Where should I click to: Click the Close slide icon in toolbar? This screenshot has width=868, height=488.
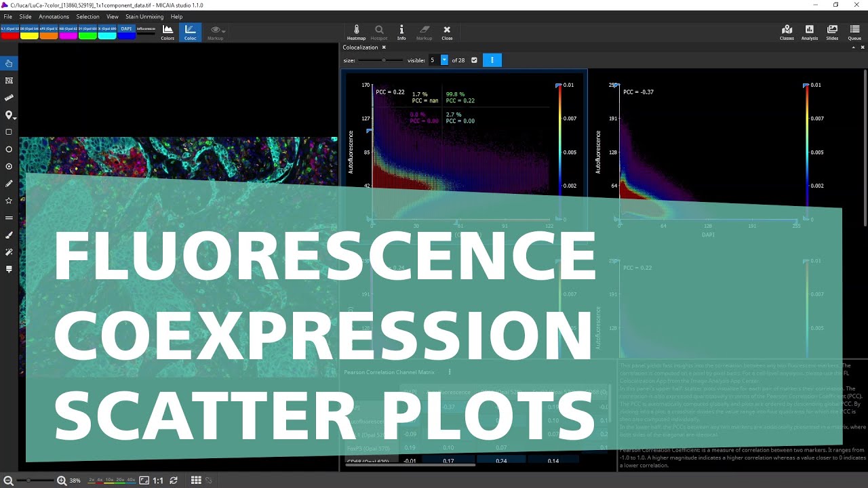click(447, 32)
